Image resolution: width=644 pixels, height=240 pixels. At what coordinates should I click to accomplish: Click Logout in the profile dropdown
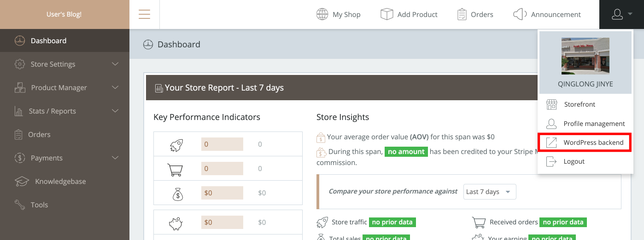[x=574, y=161]
